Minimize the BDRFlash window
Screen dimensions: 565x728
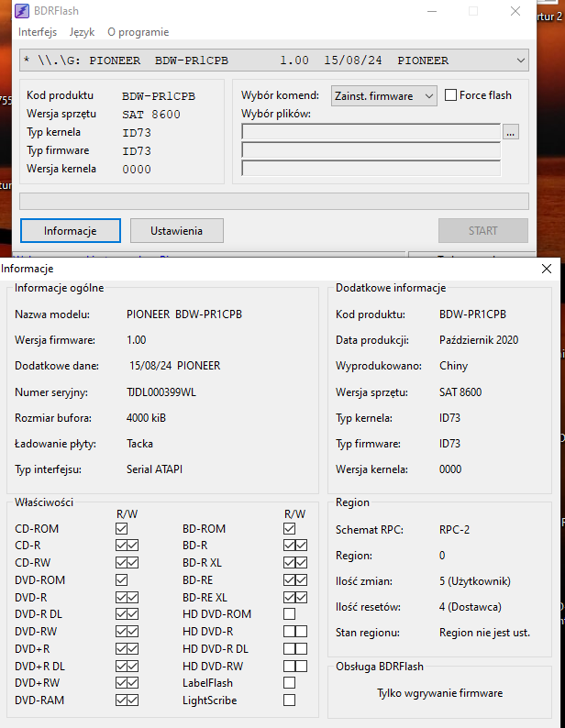point(432,11)
